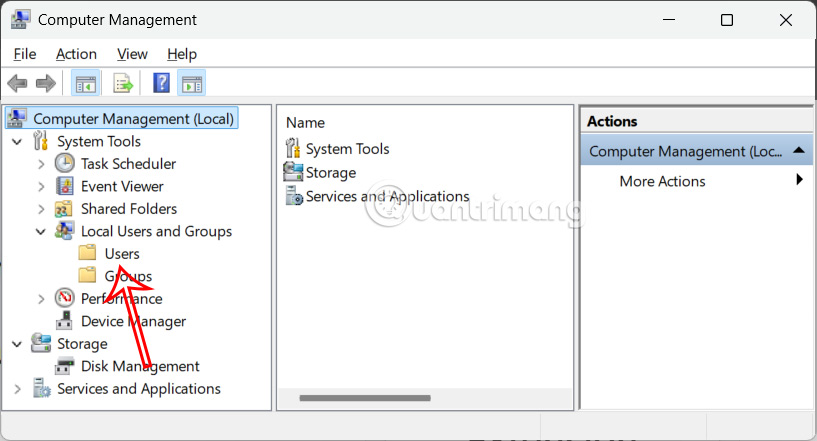Open the More Actions submenu arrow

click(x=800, y=180)
